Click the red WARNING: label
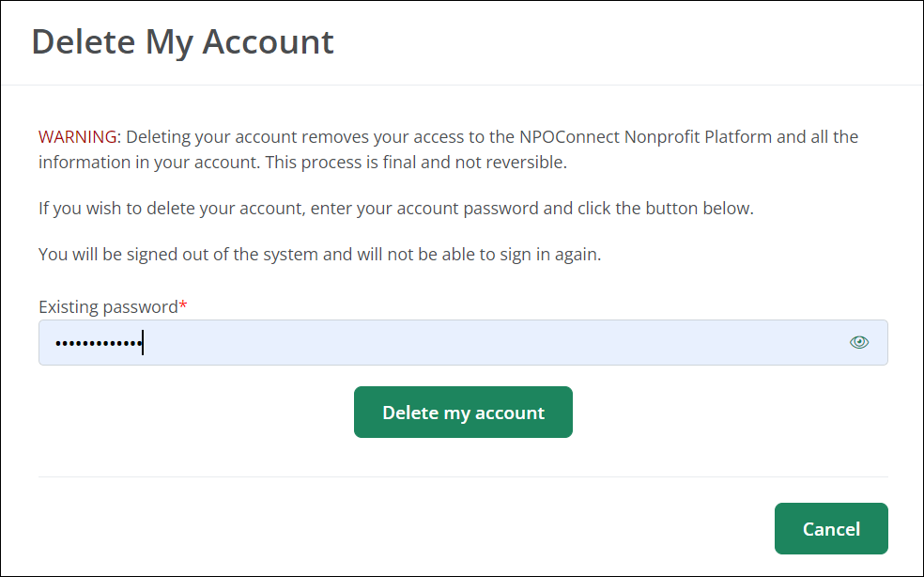924x577 pixels. click(80, 137)
